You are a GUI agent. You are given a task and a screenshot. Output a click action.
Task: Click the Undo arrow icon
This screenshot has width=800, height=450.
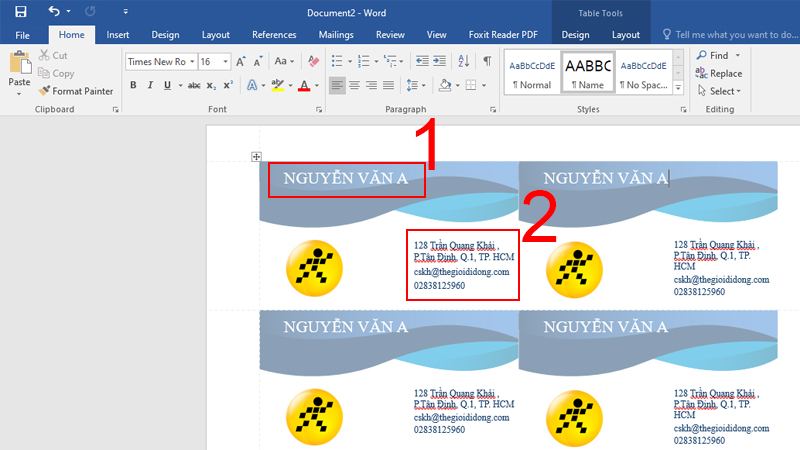coord(54,11)
